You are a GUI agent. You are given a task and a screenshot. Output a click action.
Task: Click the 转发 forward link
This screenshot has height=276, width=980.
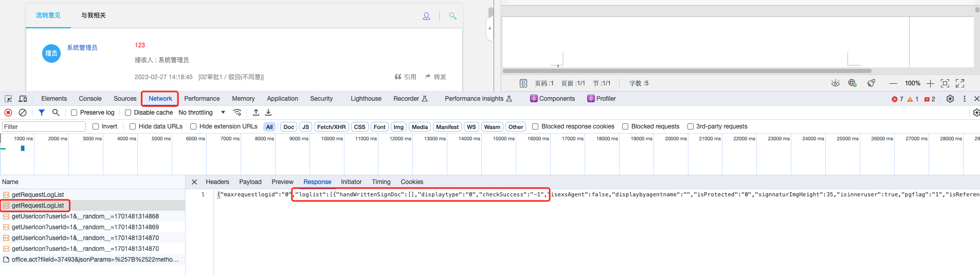(x=436, y=77)
